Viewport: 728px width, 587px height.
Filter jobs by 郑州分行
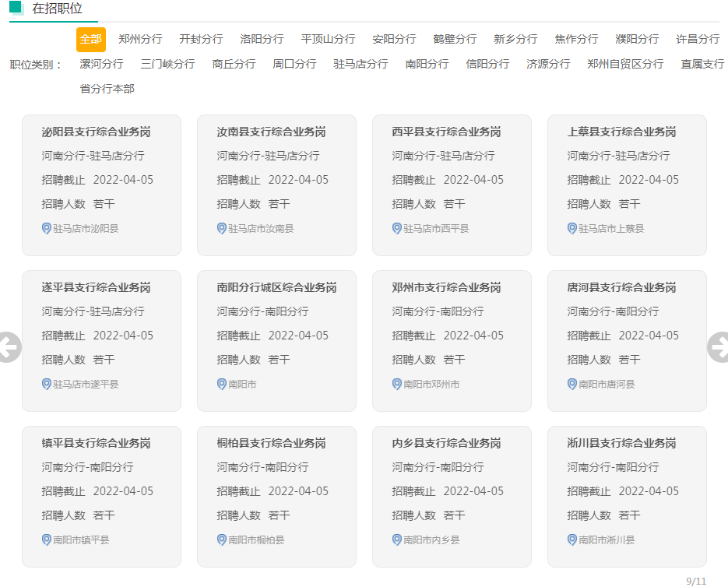pyautogui.click(x=140, y=39)
